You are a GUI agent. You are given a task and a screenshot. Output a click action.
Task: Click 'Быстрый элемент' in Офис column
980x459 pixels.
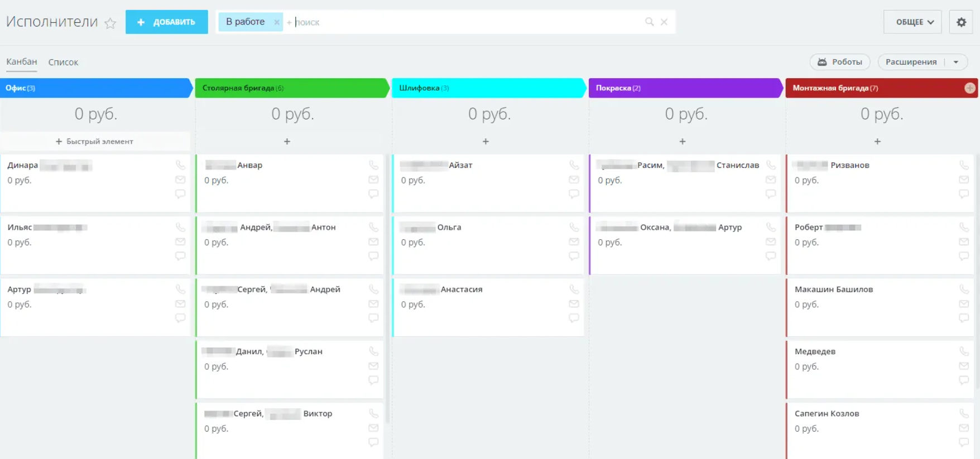pyautogui.click(x=95, y=142)
